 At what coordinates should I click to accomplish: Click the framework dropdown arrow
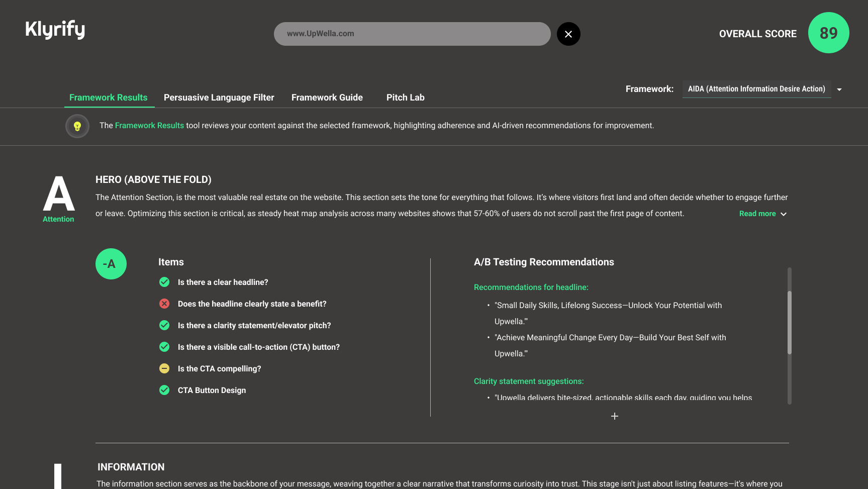(839, 89)
